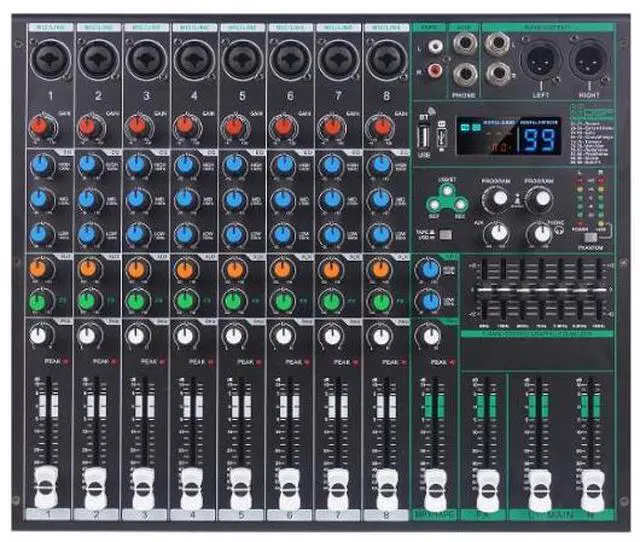
Task: Click the right PROGRAM knob
Action: point(540,199)
